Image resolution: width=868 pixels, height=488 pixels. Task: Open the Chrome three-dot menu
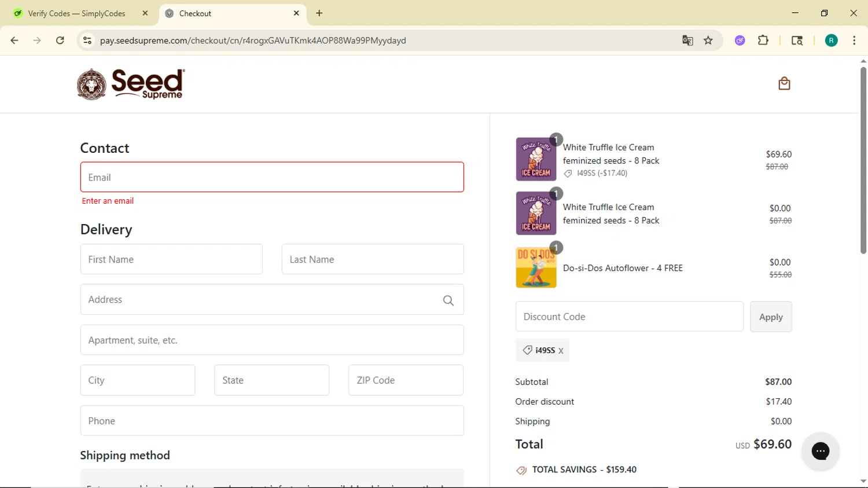tap(854, 41)
